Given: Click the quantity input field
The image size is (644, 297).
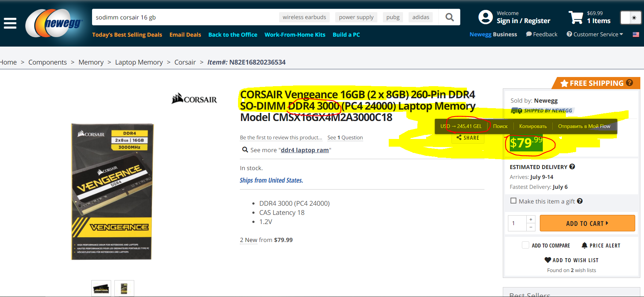Looking at the screenshot, I should [517, 223].
